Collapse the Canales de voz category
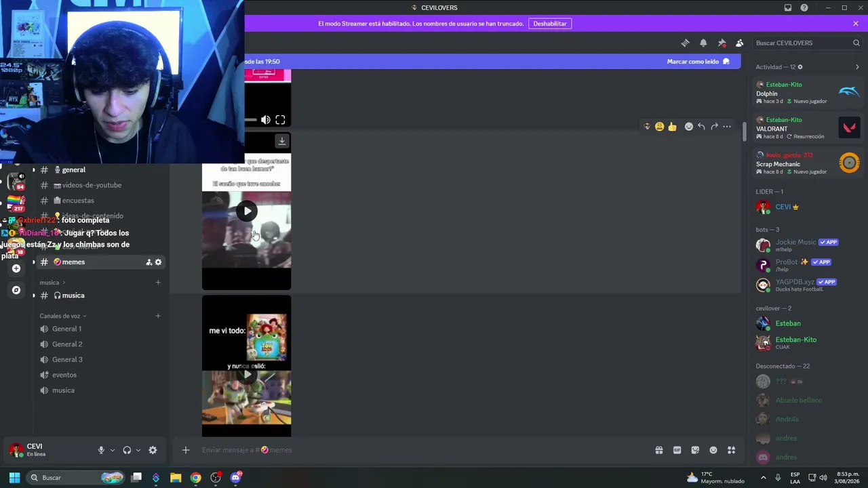868x488 pixels. 63,316
